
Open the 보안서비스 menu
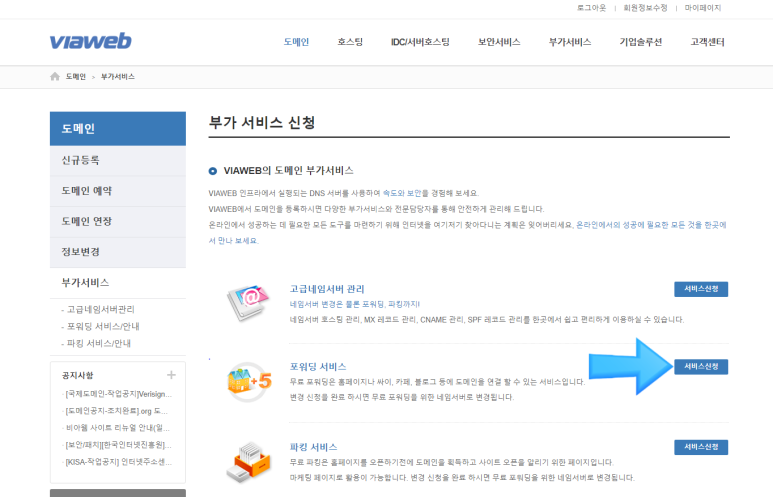click(x=499, y=42)
